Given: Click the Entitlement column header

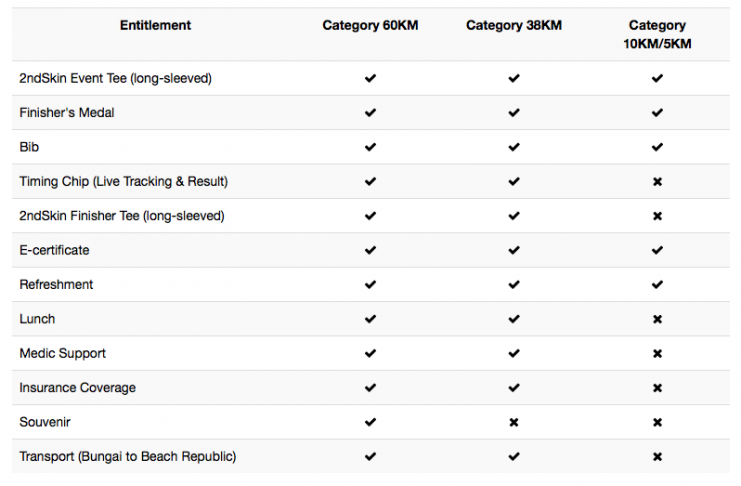Looking at the screenshot, I should 155,25.
